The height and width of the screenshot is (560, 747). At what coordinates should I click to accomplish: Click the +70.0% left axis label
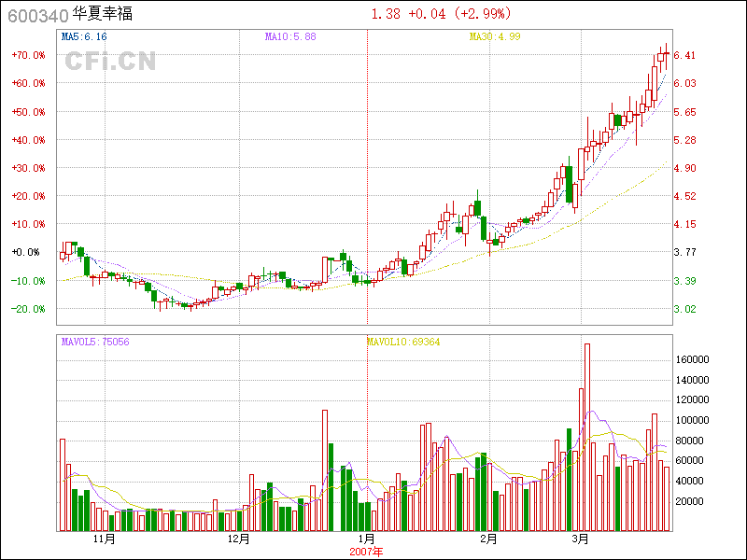pyautogui.click(x=28, y=55)
